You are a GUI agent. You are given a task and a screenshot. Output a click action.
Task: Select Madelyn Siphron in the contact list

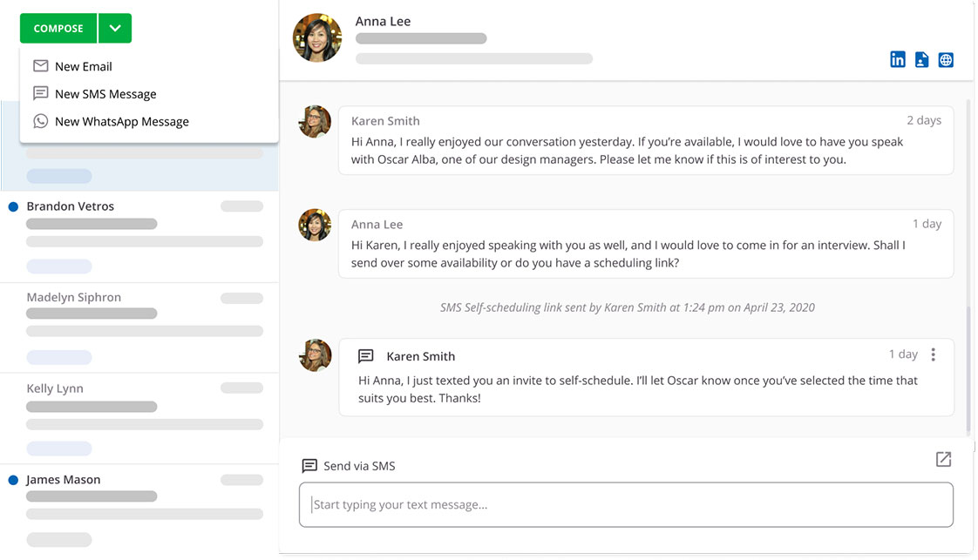tap(73, 297)
